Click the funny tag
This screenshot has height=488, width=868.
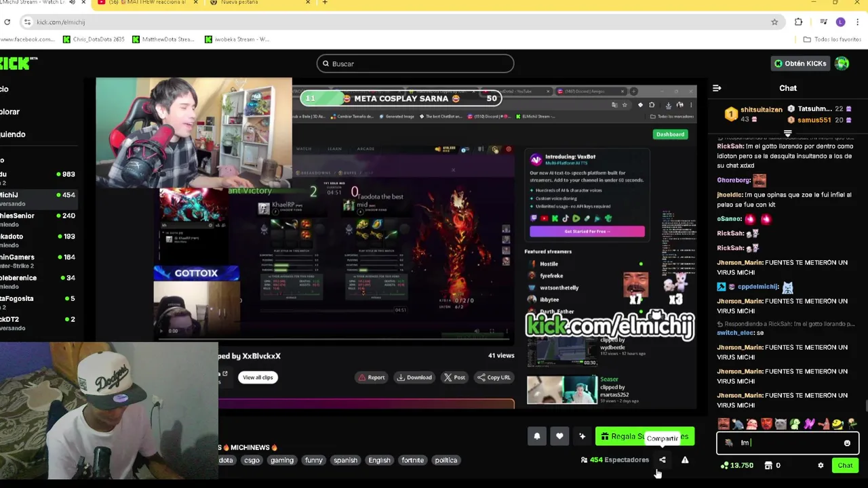point(314,460)
